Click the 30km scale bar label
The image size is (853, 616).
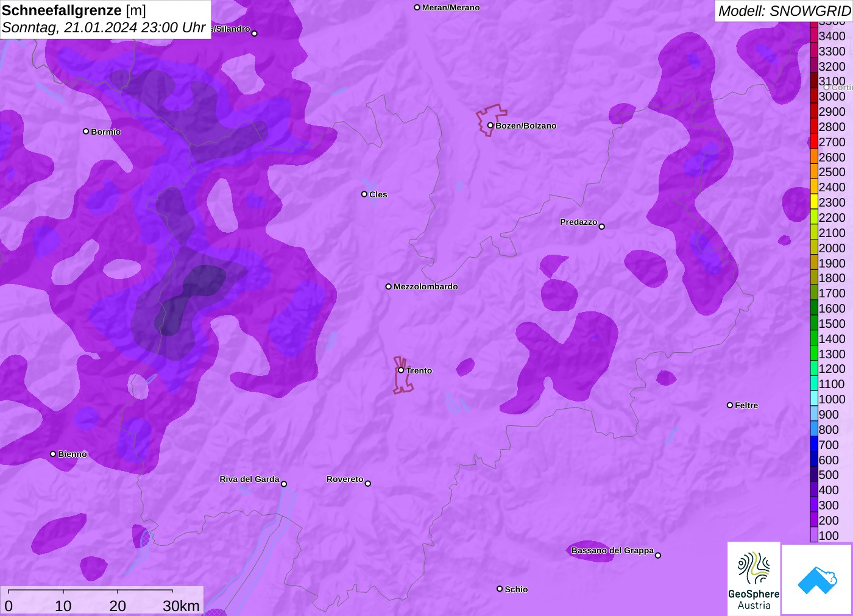[181, 606]
